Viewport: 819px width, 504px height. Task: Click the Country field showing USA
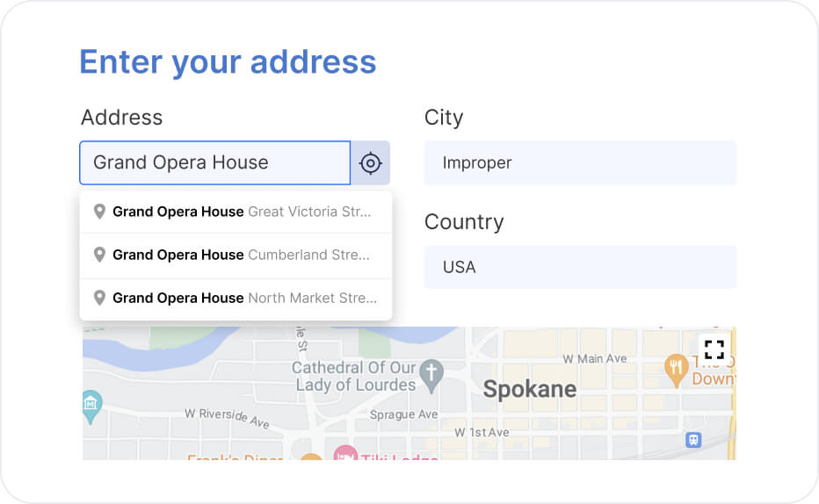pyautogui.click(x=580, y=267)
